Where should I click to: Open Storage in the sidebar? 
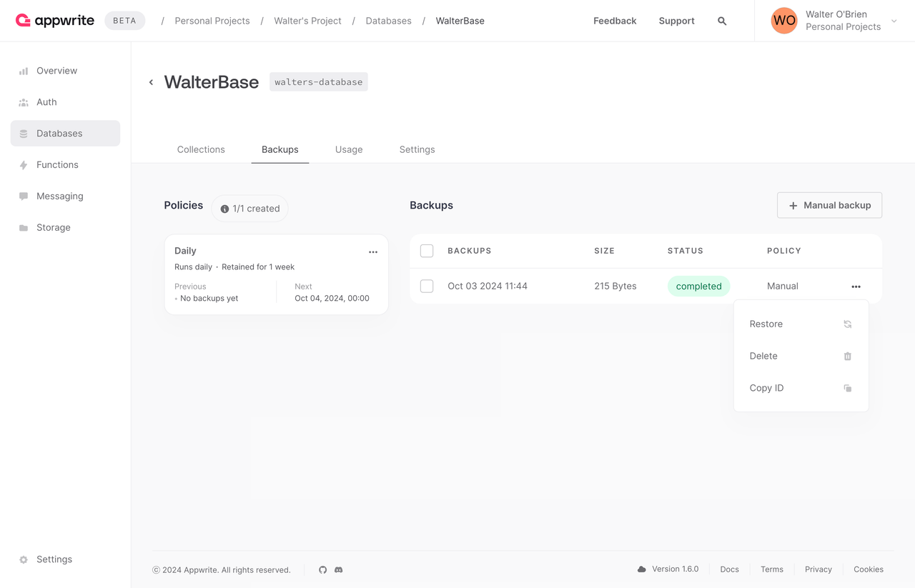pyautogui.click(x=65, y=228)
